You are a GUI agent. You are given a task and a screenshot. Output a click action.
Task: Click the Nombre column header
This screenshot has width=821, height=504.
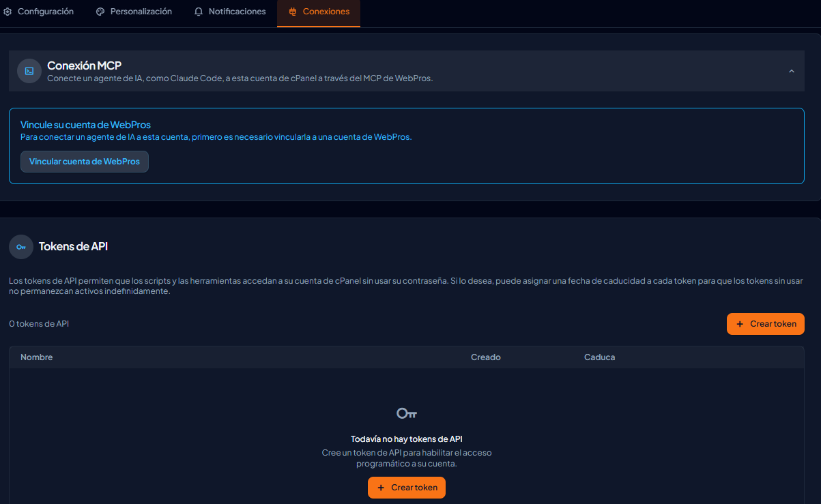(36, 357)
